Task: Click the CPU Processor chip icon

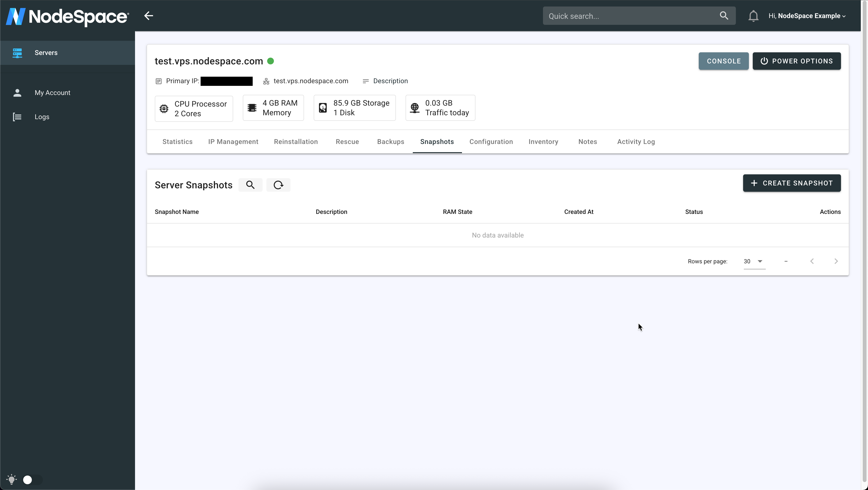Action: 164,109
